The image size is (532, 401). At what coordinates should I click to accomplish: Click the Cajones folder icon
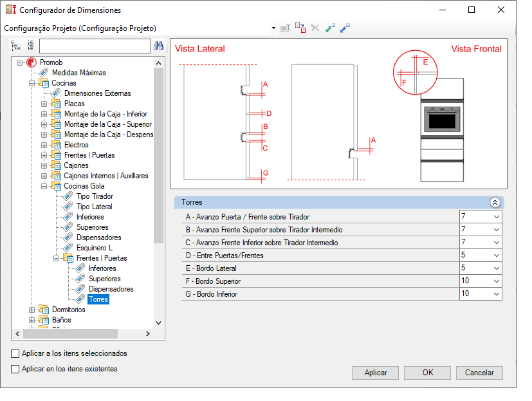(56, 165)
